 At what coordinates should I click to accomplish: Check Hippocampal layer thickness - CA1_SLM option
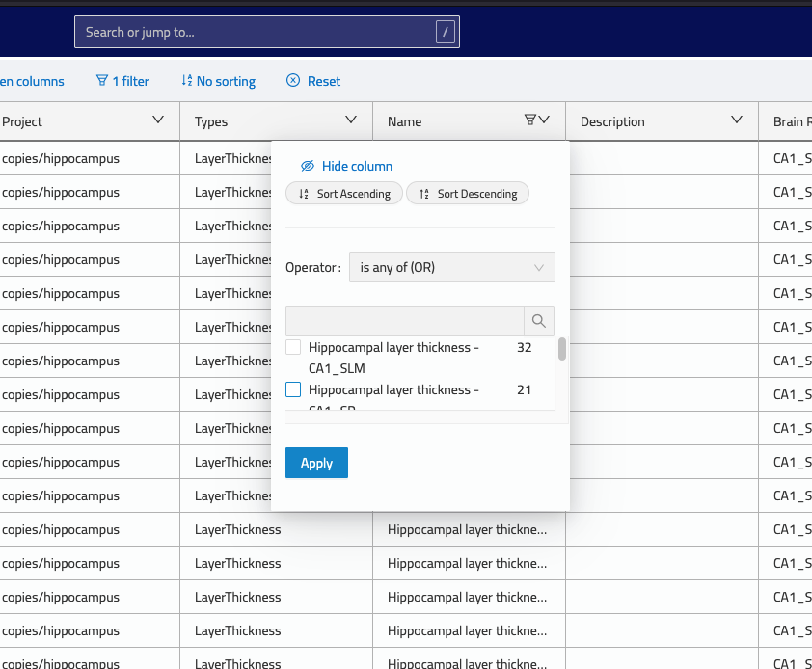pyautogui.click(x=293, y=347)
